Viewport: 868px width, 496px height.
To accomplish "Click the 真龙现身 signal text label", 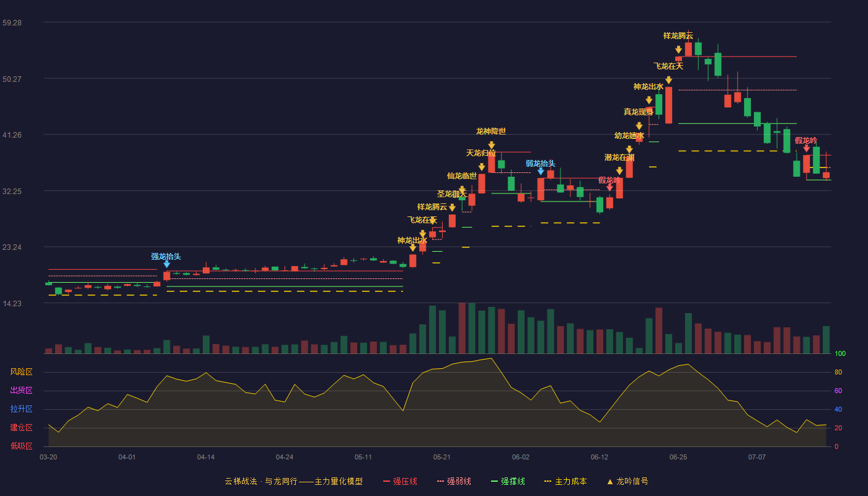I will pyautogui.click(x=639, y=112).
